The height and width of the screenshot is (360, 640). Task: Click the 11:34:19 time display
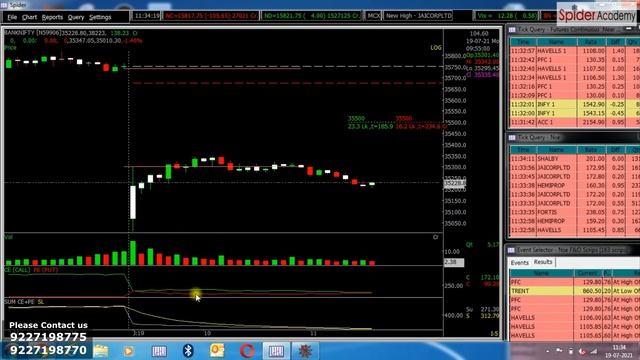(147, 16)
